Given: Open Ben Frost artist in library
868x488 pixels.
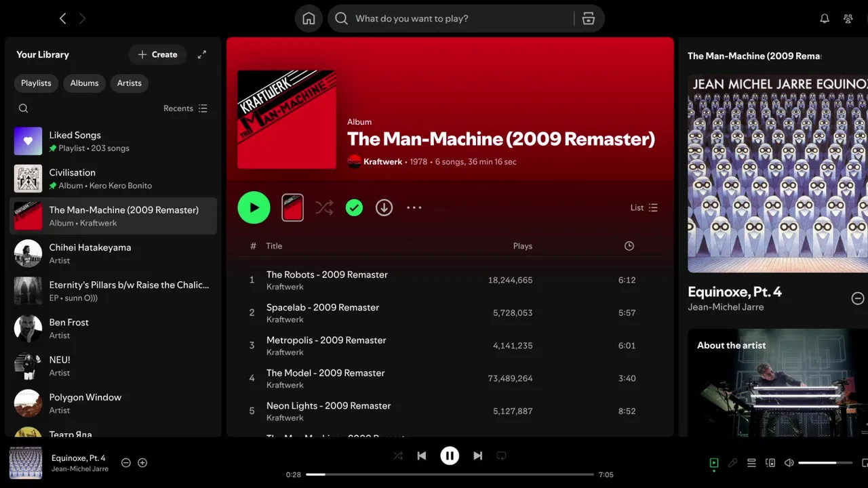Looking at the screenshot, I should (x=113, y=329).
